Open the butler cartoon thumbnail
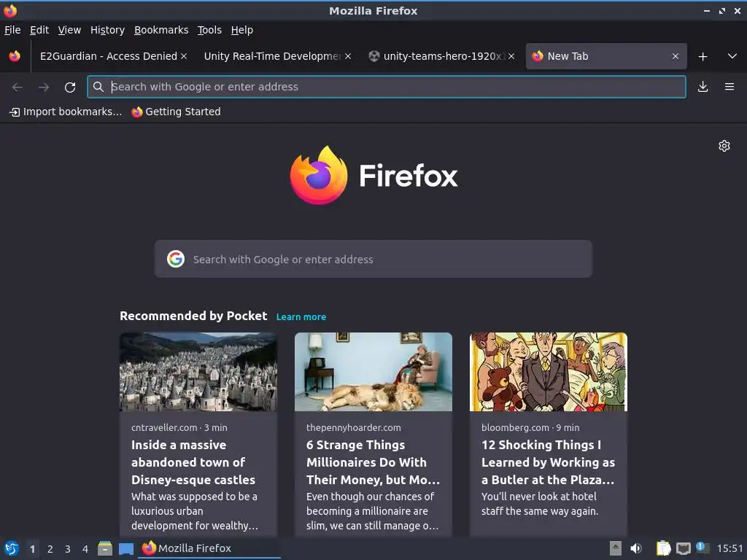The width and height of the screenshot is (747, 560). click(549, 372)
